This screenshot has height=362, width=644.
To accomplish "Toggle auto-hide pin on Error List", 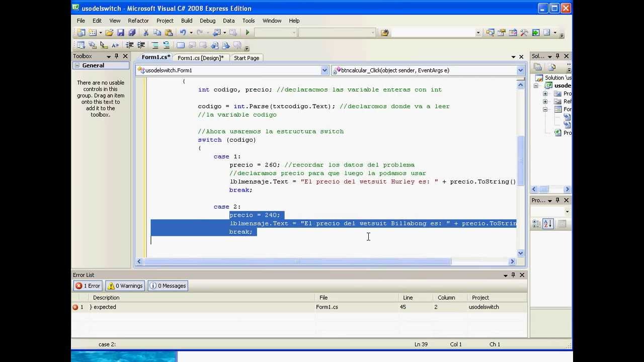I will tap(513, 275).
